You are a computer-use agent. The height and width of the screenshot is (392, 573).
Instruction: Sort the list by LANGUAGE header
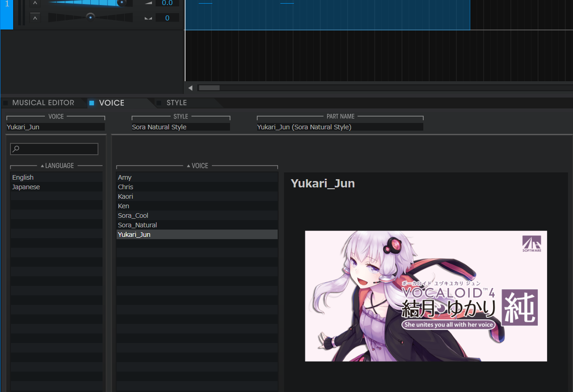point(57,166)
